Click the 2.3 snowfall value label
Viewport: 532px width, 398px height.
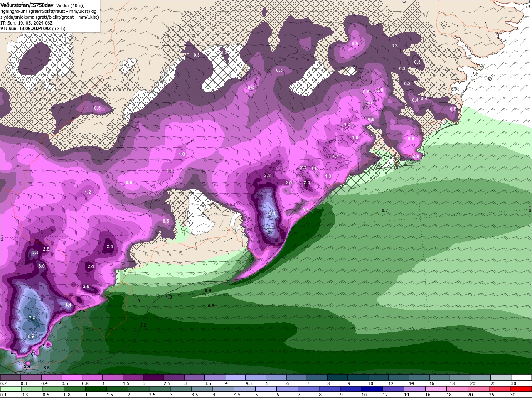point(303,167)
